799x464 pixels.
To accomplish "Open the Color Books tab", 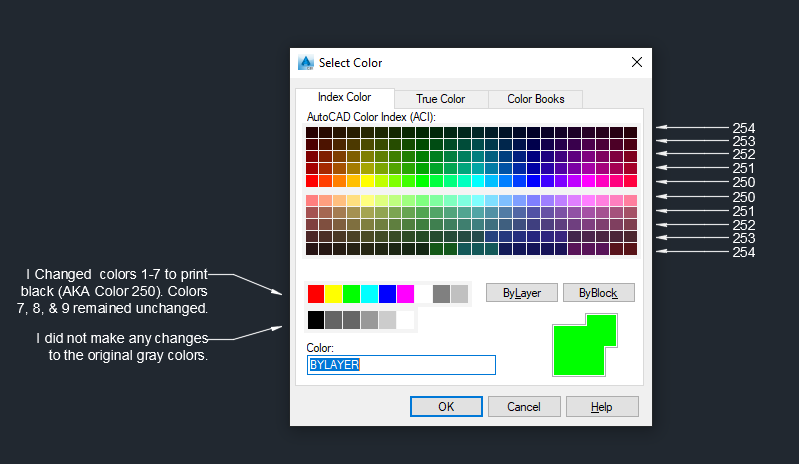I will [536, 99].
